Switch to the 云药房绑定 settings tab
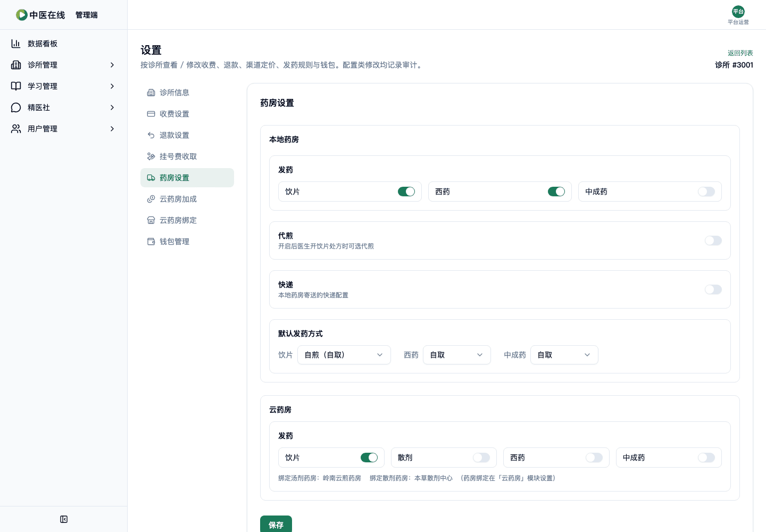The image size is (766, 532). pos(187,220)
